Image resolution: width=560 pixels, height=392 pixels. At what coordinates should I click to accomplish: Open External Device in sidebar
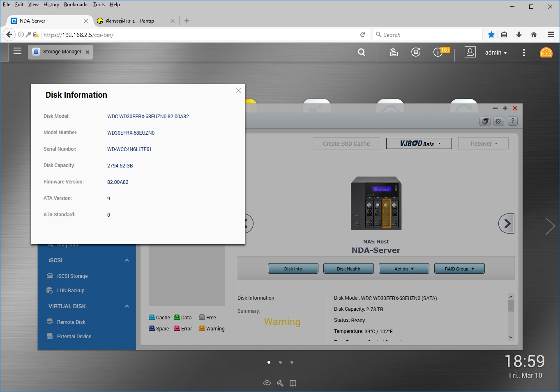pos(74,337)
